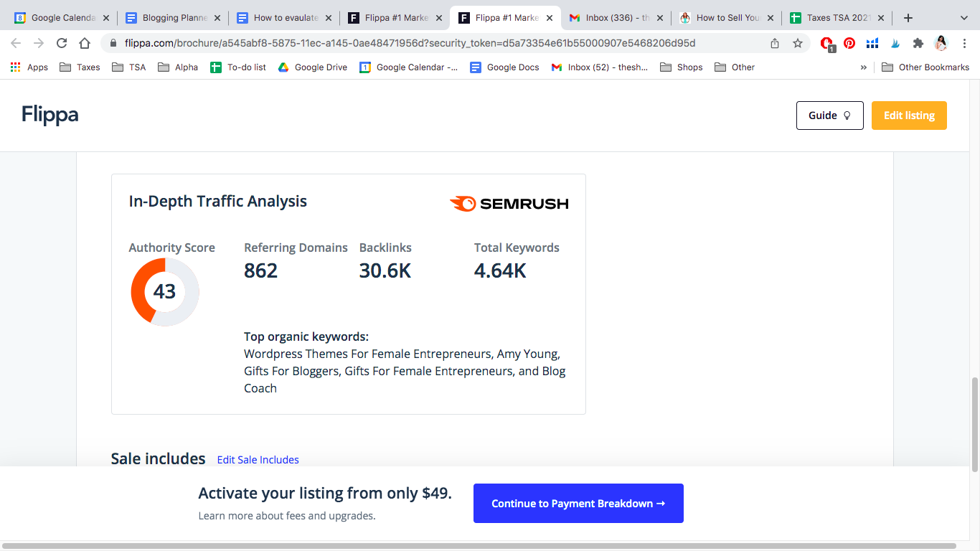Close the Taxes TSA 2021 tab
This screenshot has width=980, height=551.
pos(881,18)
